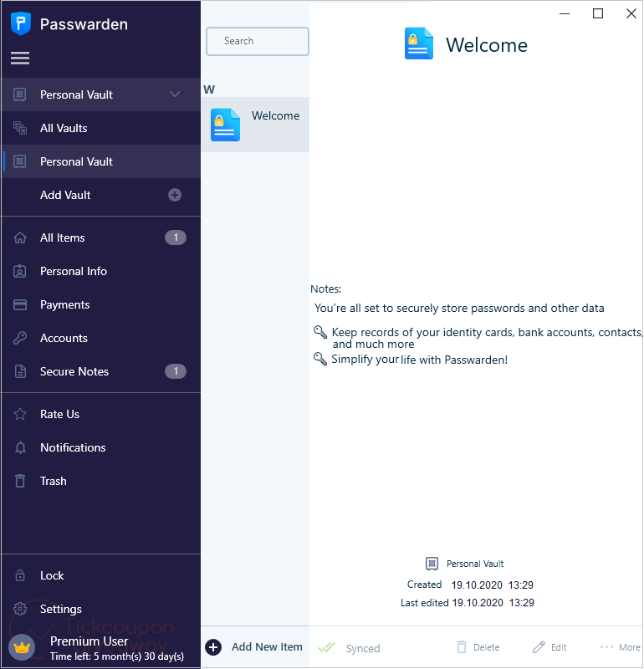Screen dimensions: 644x669
Task: Open All Items category
Action: click(x=101, y=237)
